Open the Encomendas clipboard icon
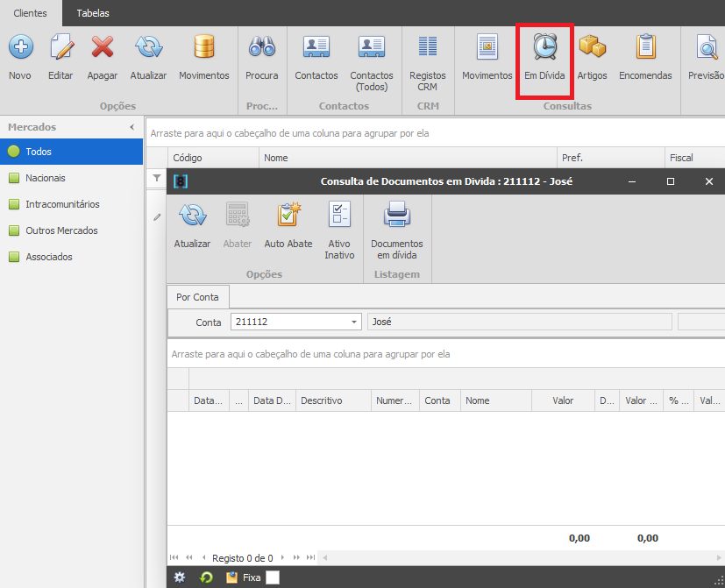Image resolution: width=725 pixels, height=588 pixels. 645,47
